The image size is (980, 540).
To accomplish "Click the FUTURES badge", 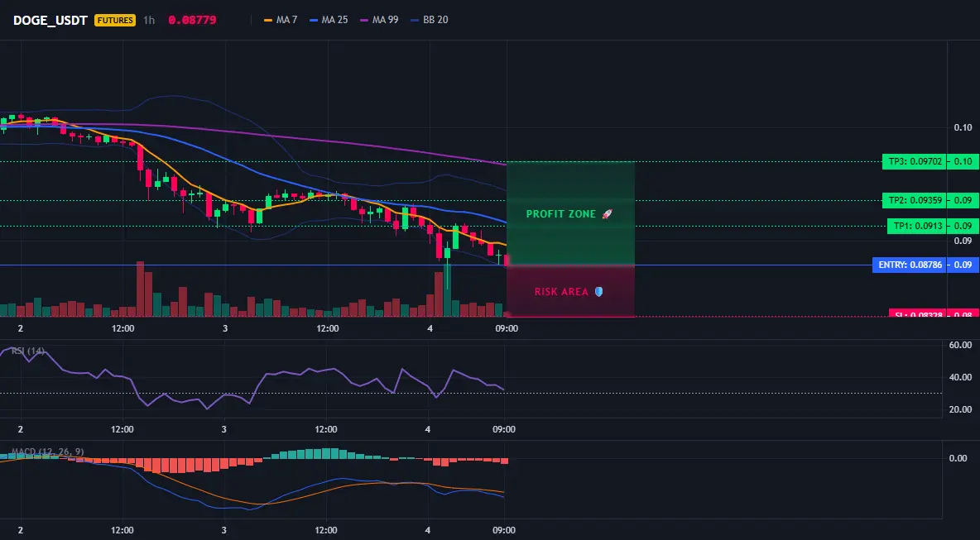I will (x=115, y=20).
